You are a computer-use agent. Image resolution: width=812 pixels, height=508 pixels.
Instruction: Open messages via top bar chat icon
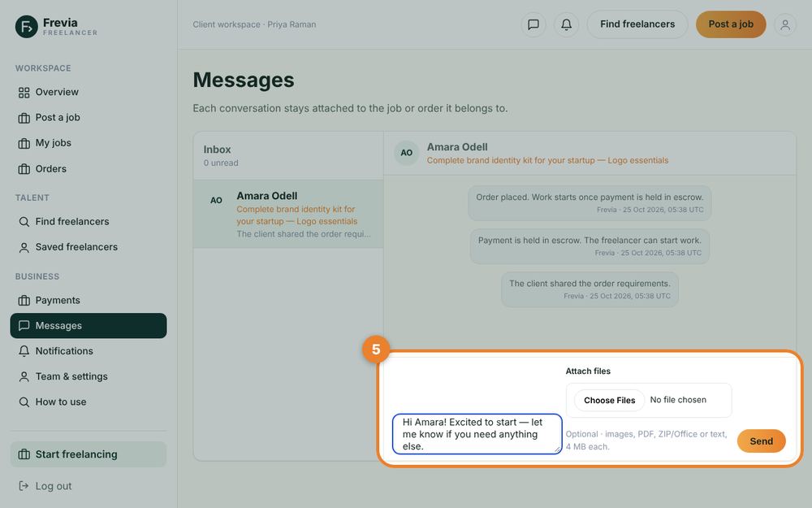point(533,24)
